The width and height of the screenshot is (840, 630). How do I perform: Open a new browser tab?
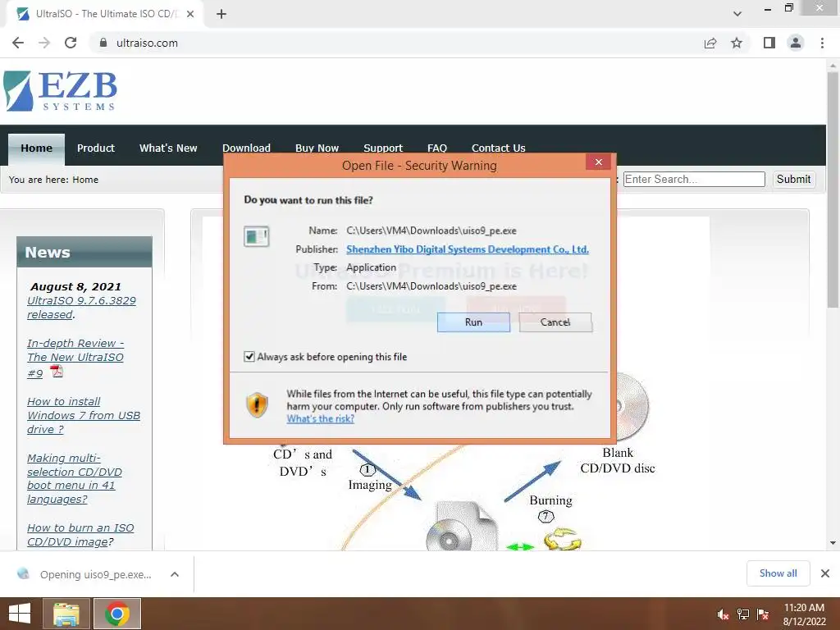point(221,14)
